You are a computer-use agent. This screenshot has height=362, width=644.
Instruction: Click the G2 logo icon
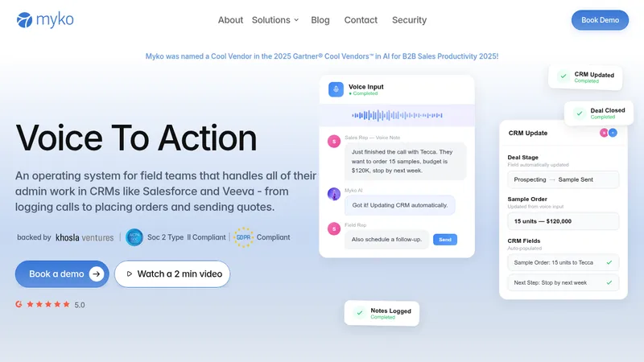click(x=19, y=304)
